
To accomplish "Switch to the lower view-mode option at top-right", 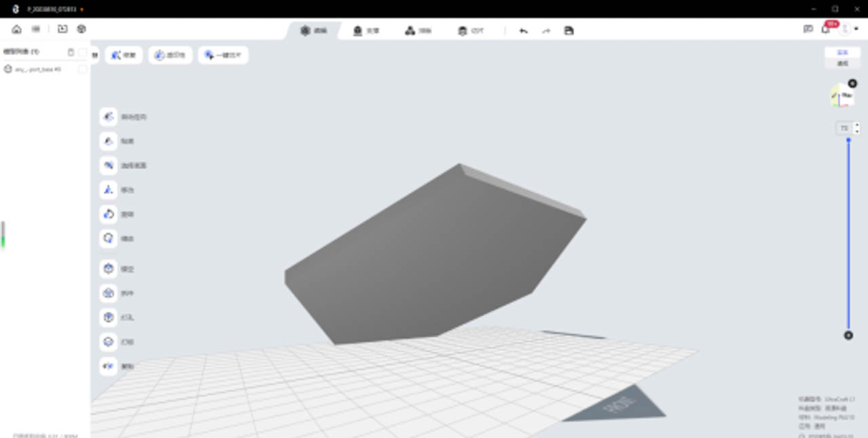I will click(x=842, y=63).
